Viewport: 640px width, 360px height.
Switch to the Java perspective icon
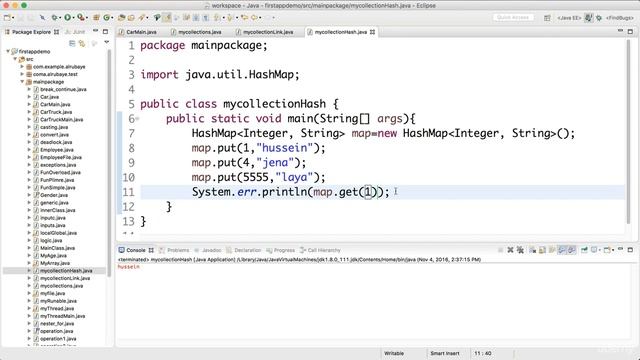(588, 18)
